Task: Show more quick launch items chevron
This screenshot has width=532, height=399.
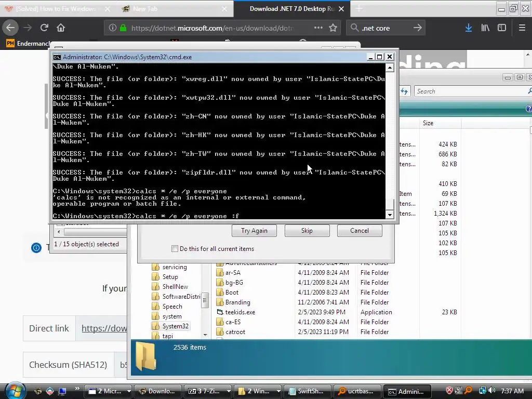Action: tap(77, 388)
